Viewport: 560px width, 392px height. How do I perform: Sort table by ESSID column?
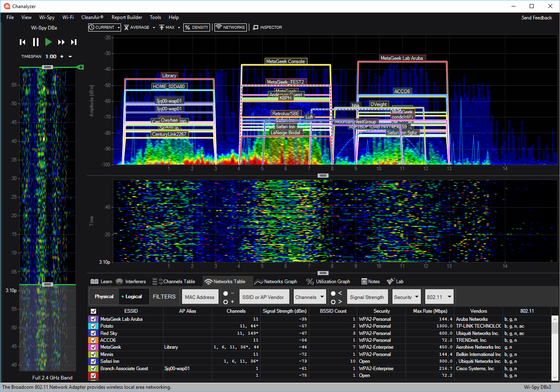pyautogui.click(x=131, y=311)
